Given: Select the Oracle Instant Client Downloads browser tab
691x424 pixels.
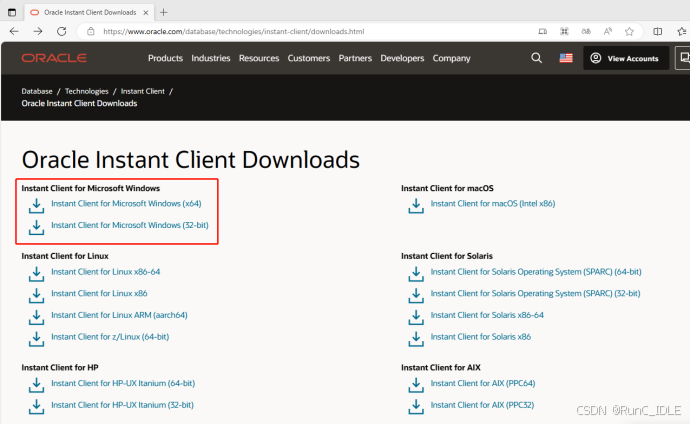Looking at the screenshot, I should [89, 12].
